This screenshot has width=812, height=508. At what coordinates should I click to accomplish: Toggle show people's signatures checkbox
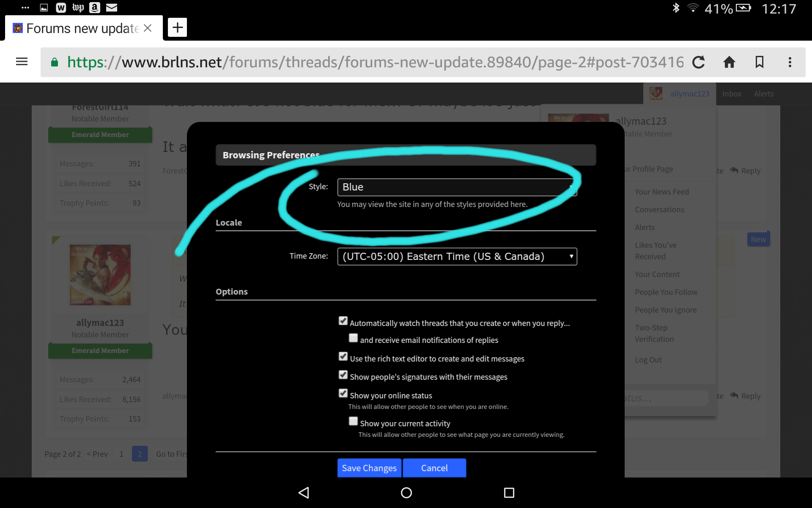343,375
